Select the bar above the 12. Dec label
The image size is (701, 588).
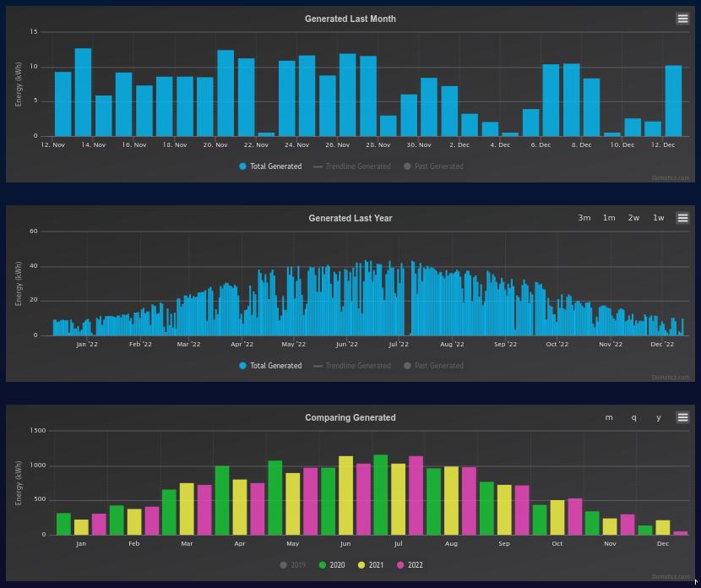pos(673,101)
